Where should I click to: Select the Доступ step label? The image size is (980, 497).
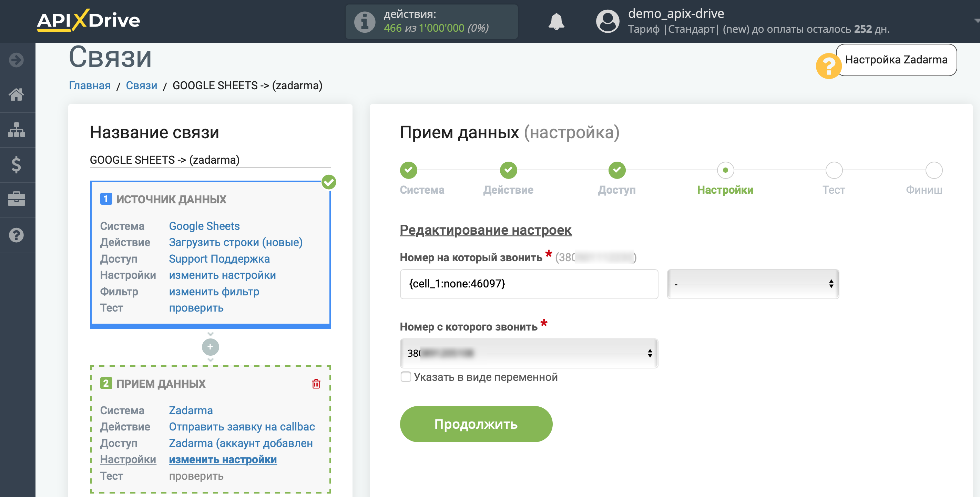click(x=617, y=190)
